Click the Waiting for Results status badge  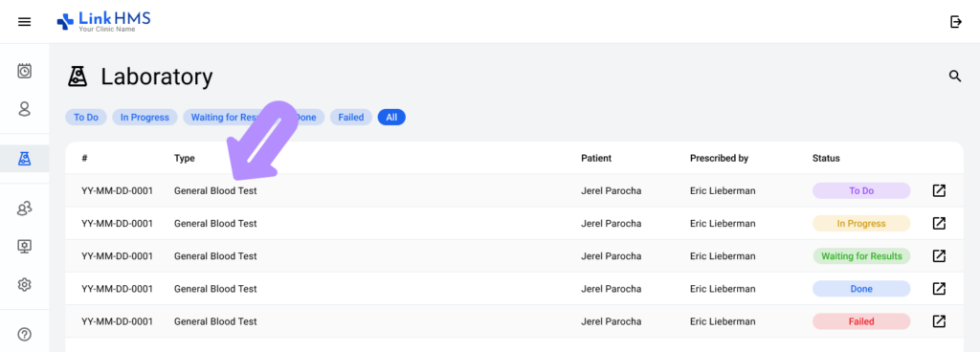861,256
